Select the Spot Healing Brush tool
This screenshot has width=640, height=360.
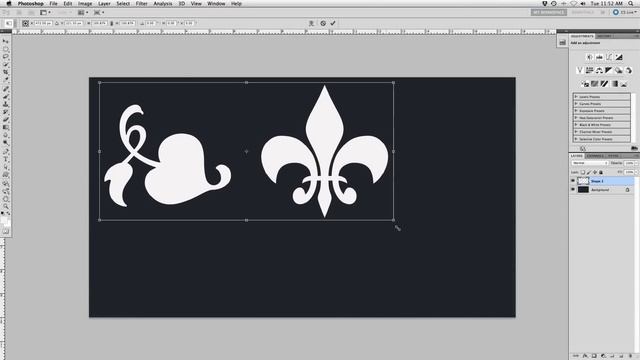point(6,89)
